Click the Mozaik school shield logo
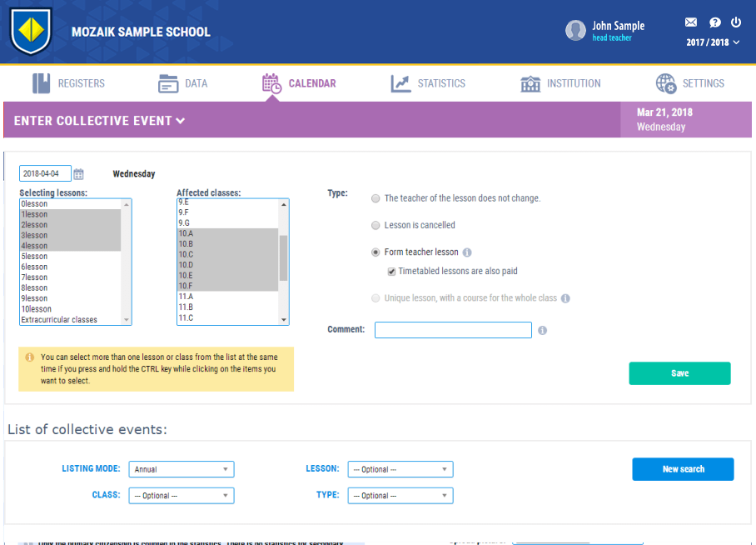This screenshot has width=756, height=545. [31, 31]
